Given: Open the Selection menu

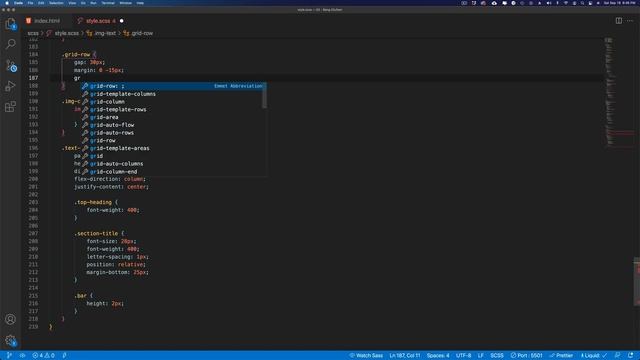Looking at the screenshot, I should [x=56, y=3].
